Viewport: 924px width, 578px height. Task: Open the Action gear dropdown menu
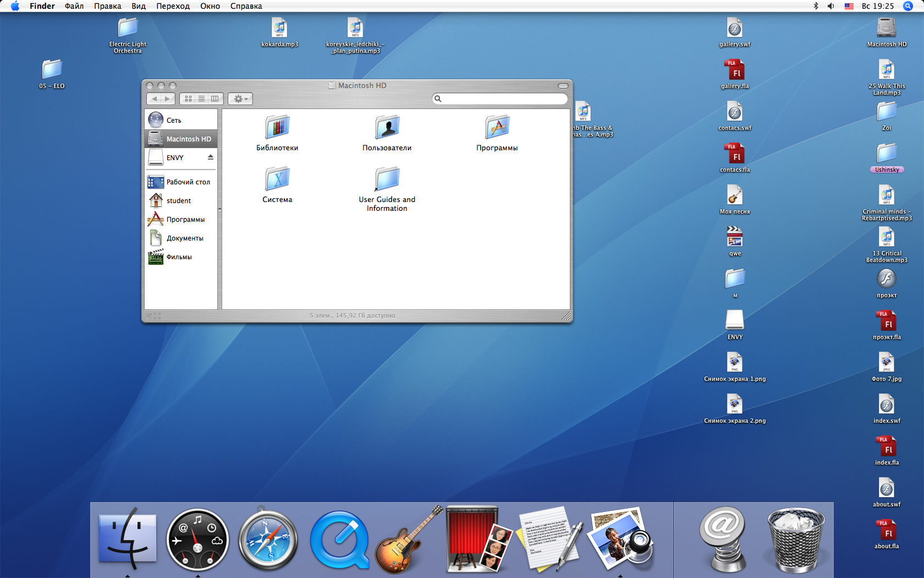tap(240, 99)
